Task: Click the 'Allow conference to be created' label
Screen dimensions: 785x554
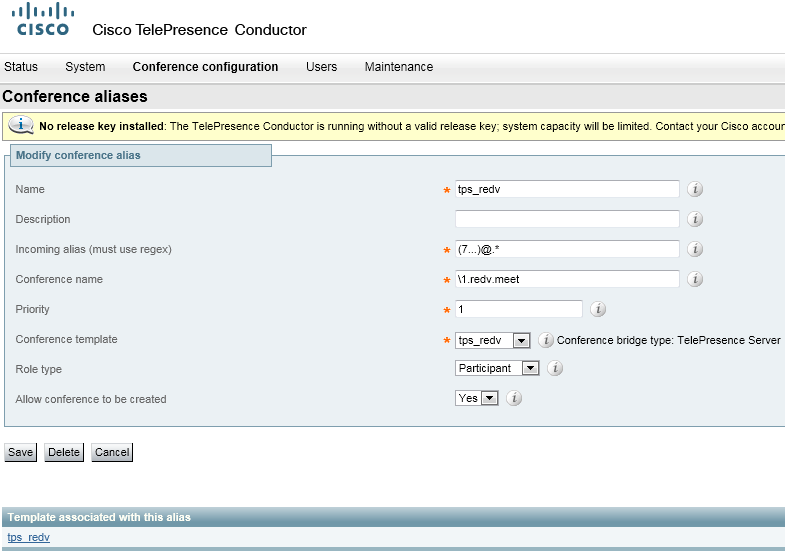Action: pyautogui.click(x=91, y=399)
